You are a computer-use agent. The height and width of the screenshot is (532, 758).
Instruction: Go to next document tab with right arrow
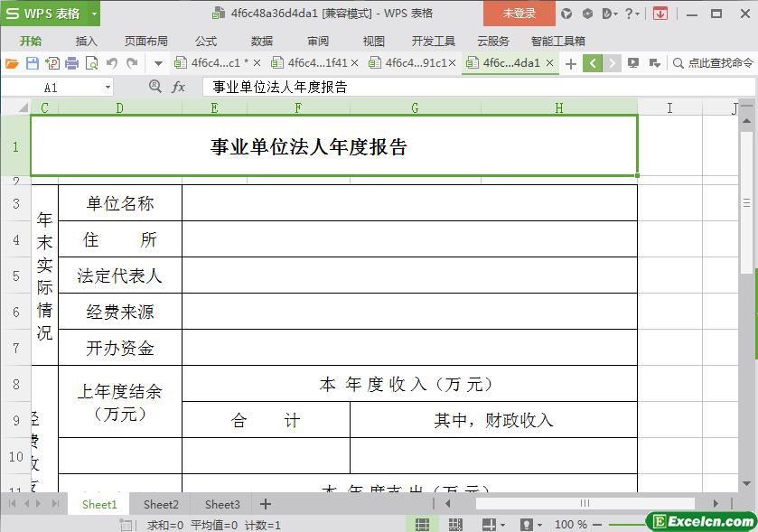click(x=612, y=63)
